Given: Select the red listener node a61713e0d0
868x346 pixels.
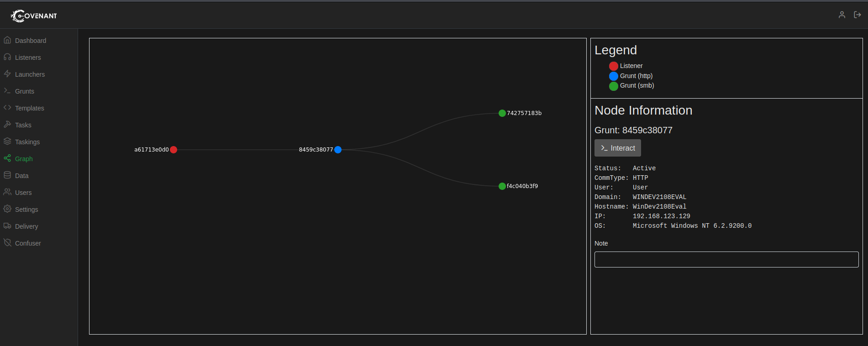Looking at the screenshot, I should point(174,150).
